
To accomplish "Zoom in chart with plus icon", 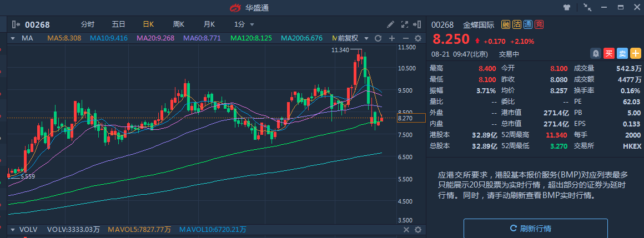I will (391, 38).
